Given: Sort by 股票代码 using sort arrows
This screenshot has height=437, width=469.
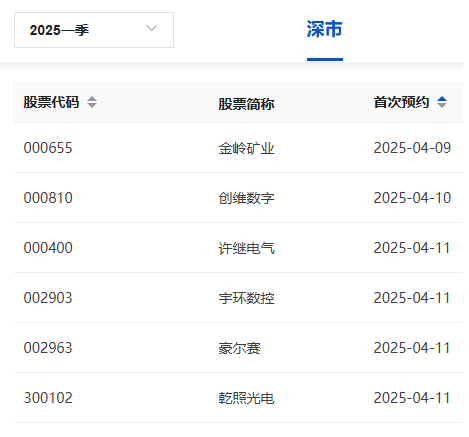Looking at the screenshot, I should (92, 102).
